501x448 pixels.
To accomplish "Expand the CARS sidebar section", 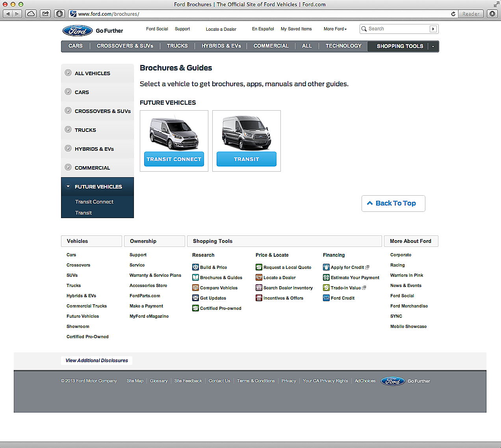I will [x=68, y=92].
